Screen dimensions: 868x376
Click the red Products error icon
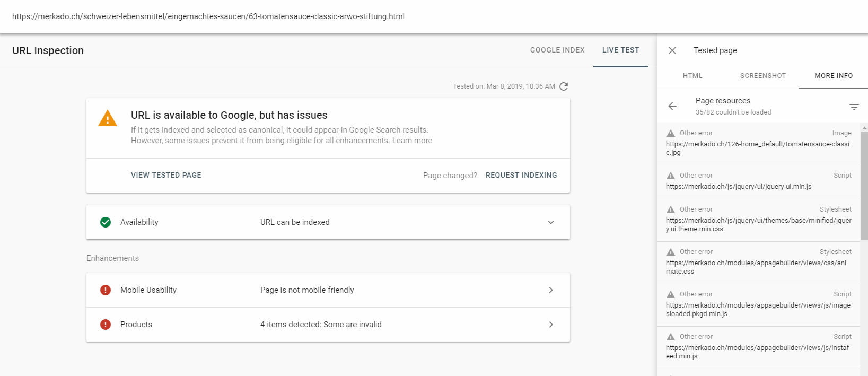pyautogui.click(x=106, y=325)
